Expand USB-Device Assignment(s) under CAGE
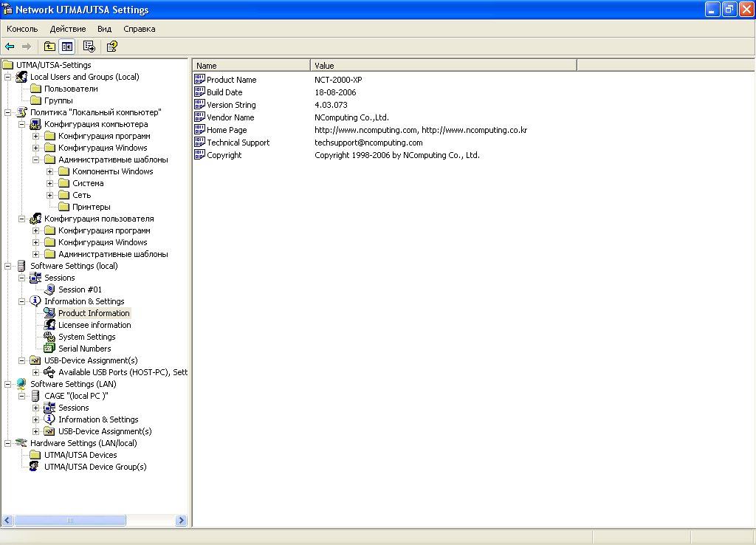Image resolution: width=756 pixels, height=545 pixels. pos(35,432)
